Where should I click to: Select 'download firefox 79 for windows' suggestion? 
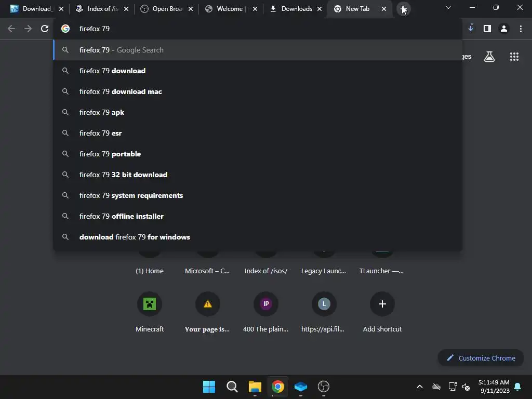coord(258,237)
